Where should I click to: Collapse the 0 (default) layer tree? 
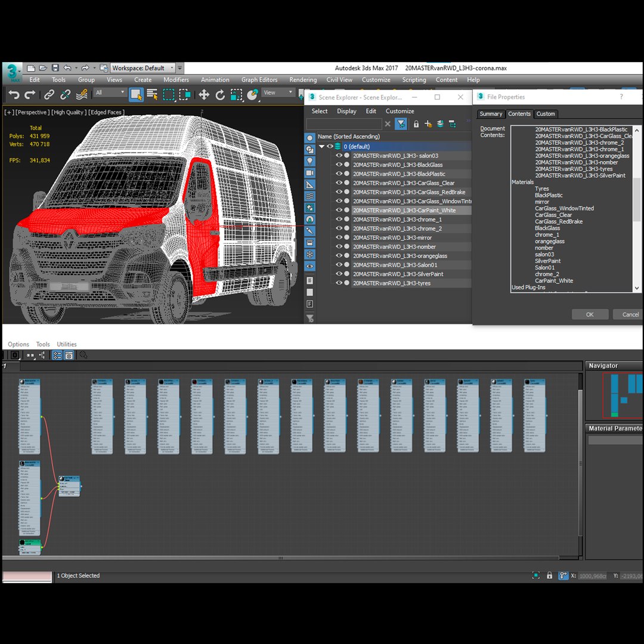(321, 146)
